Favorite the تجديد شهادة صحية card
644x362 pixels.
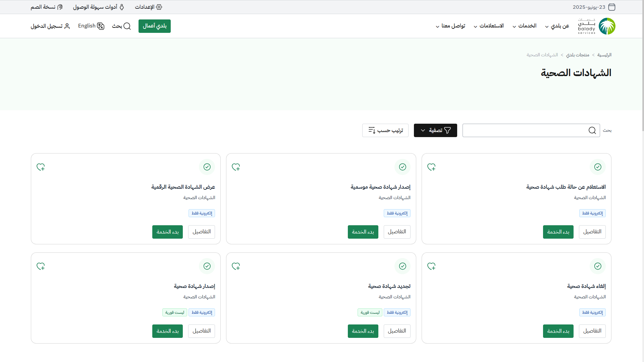pos(236,266)
